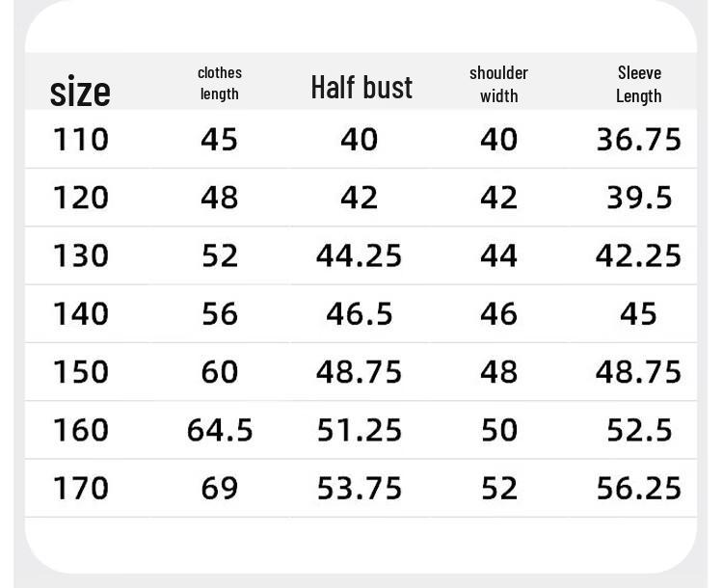Select the "clothes length" column header
The height and width of the screenshot is (588, 723).
(220, 83)
